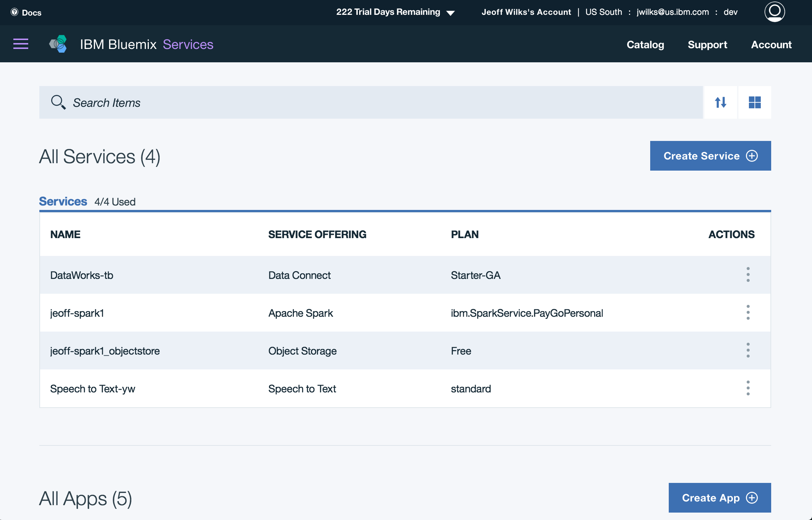This screenshot has width=812, height=520.
Task: Click the IBM Bluemix hexagon logo
Action: click(58, 44)
